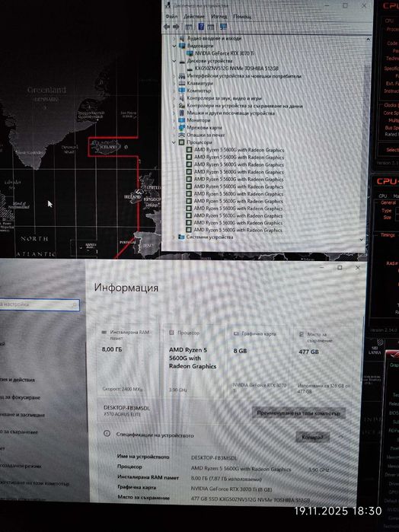This screenshot has width=399, height=532.
Task: Click the blue Help question-mark toolbar icon
Action: pyautogui.click(x=201, y=27)
